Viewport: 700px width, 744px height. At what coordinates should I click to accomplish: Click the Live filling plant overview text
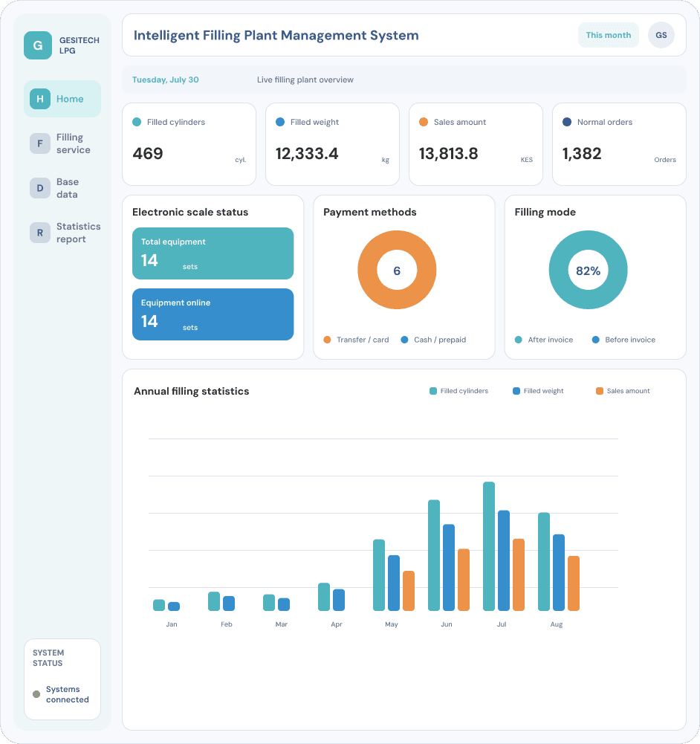click(305, 80)
